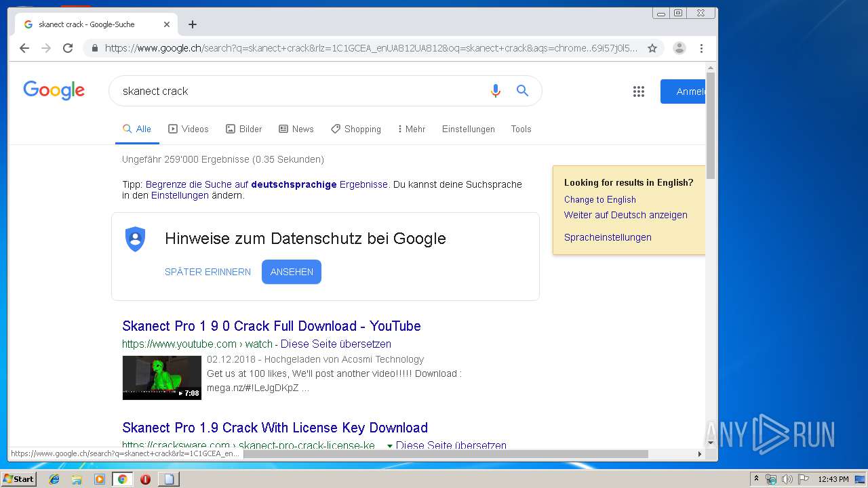
Task: Click the vertical scrollbar down arrow
Action: pyautogui.click(x=711, y=443)
